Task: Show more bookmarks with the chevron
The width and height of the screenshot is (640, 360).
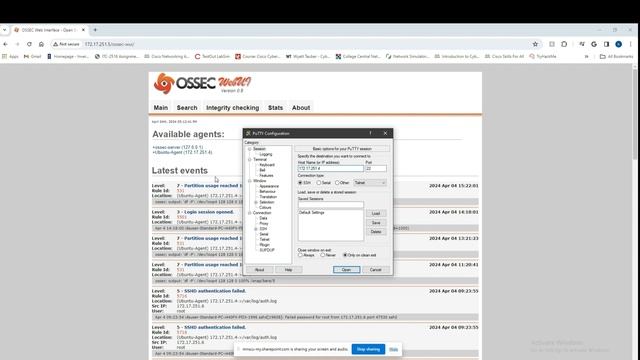Action: [x=587, y=56]
